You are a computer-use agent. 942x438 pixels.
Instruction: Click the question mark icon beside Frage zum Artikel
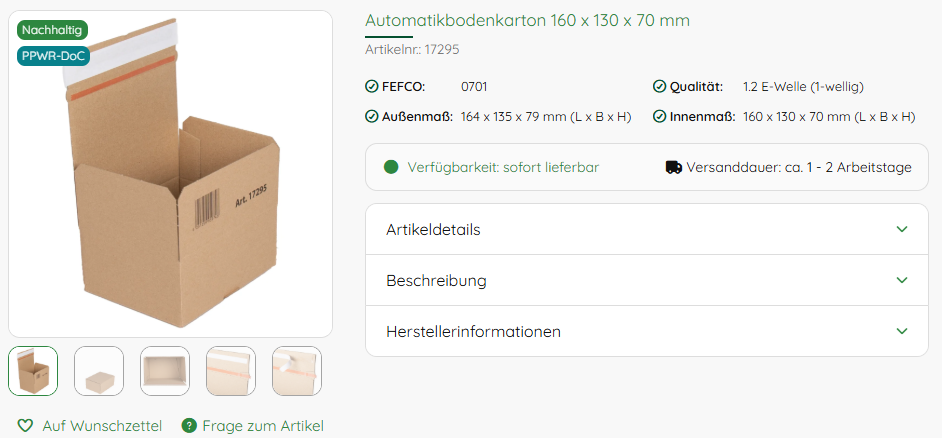pos(189,426)
